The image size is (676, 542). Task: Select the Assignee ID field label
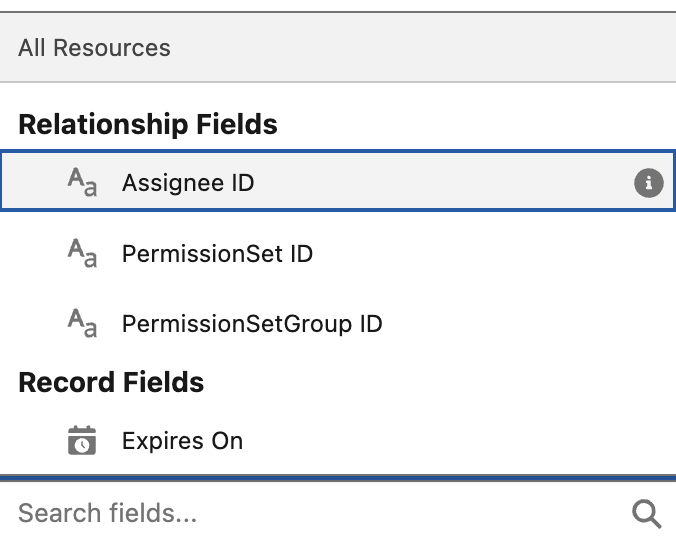pyautogui.click(x=188, y=184)
